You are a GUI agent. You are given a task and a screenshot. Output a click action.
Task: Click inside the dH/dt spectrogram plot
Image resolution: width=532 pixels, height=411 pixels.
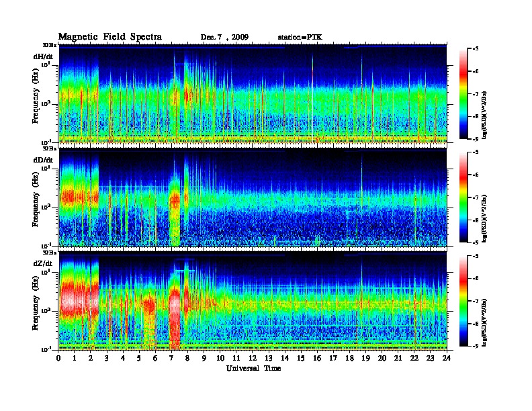tap(253, 94)
